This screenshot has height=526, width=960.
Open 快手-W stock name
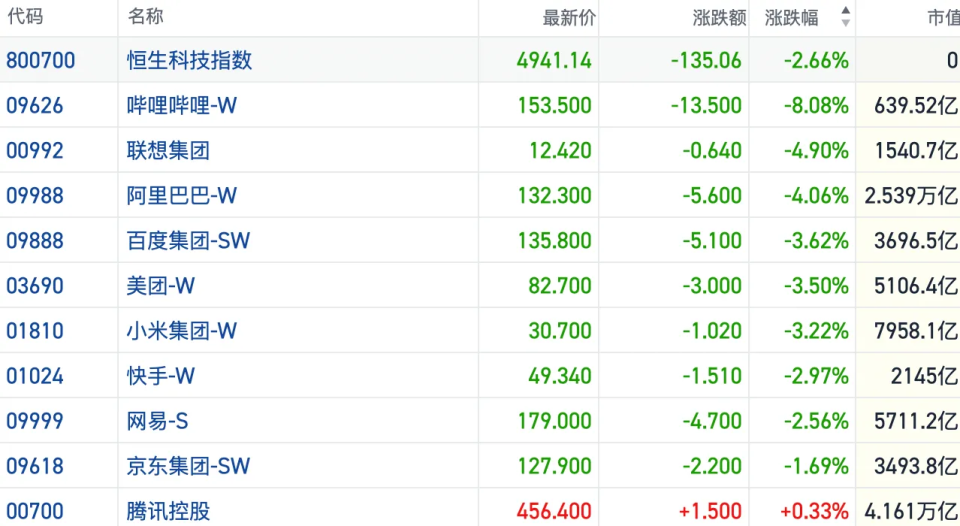pos(161,376)
